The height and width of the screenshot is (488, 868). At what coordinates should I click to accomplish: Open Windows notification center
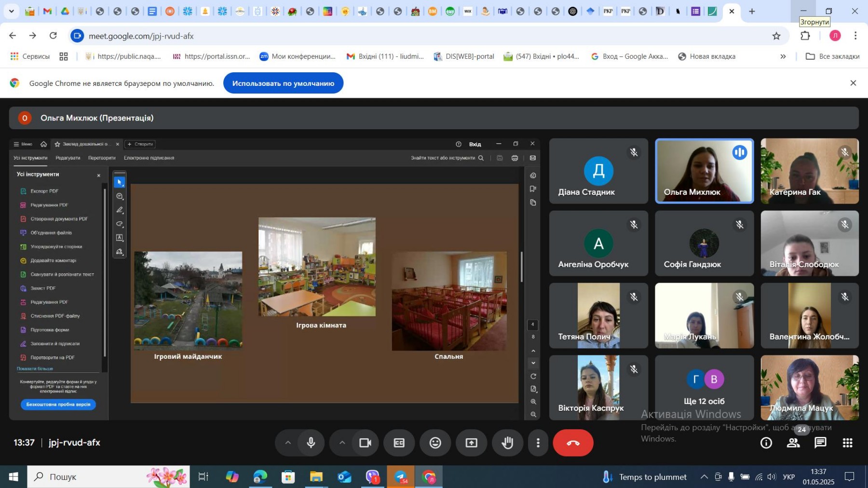tap(850, 476)
